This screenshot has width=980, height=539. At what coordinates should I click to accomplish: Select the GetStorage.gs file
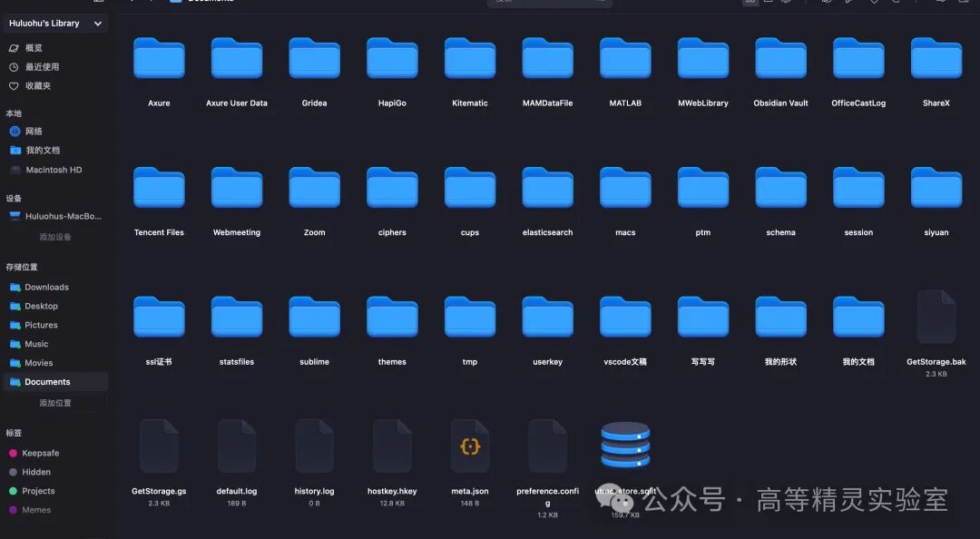tap(159, 446)
